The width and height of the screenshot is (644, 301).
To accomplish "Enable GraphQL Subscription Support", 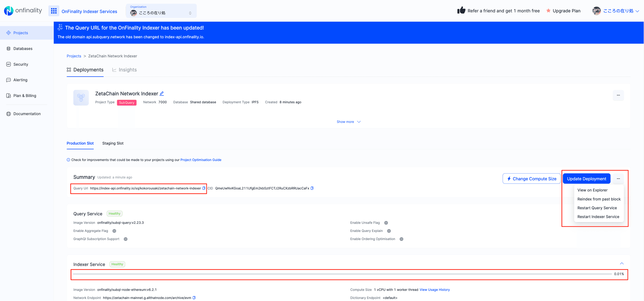I will [x=126, y=239].
